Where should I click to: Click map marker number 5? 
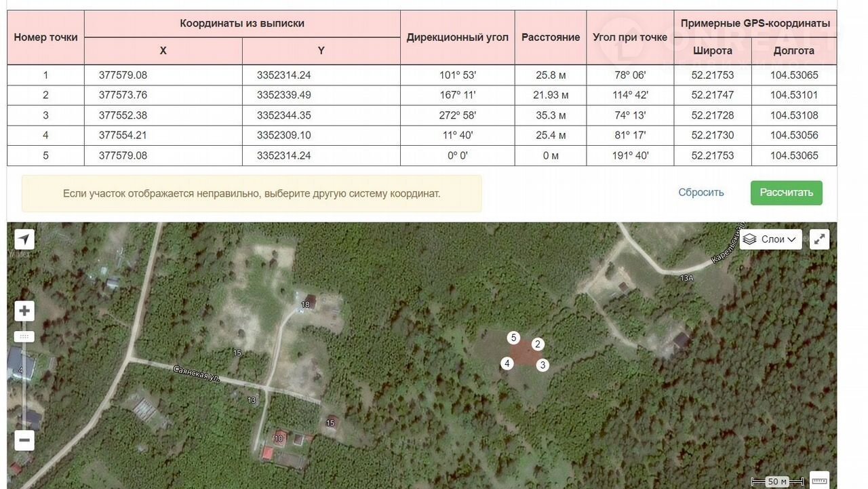click(x=513, y=338)
